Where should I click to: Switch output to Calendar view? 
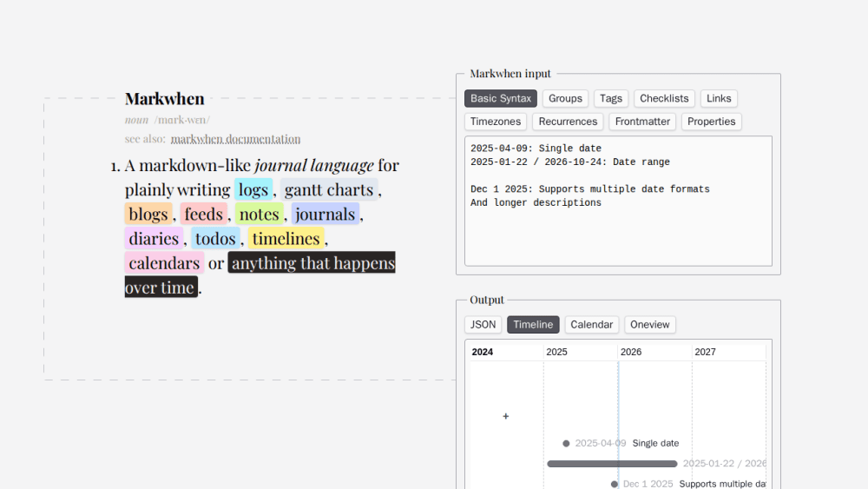[591, 325]
